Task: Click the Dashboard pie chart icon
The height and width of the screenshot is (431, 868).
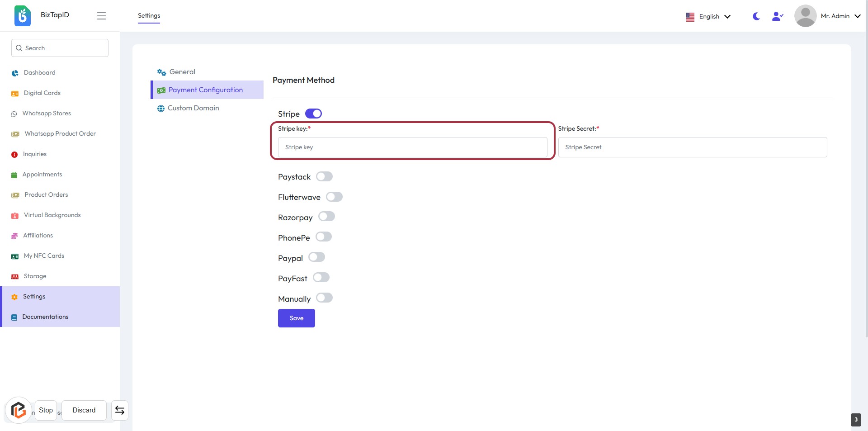Action: tap(15, 73)
